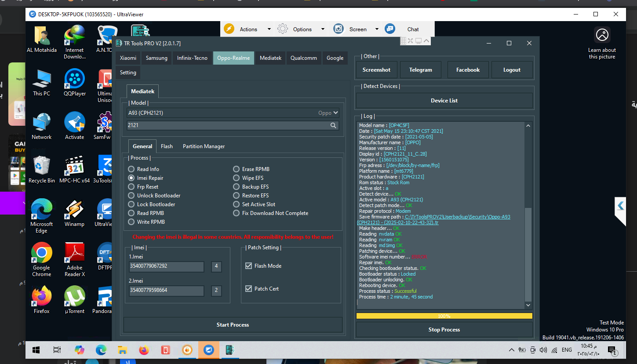The image size is (637, 364).
Task: Open the UltraViewer Chat icon
Action: [x=389, y=29]
